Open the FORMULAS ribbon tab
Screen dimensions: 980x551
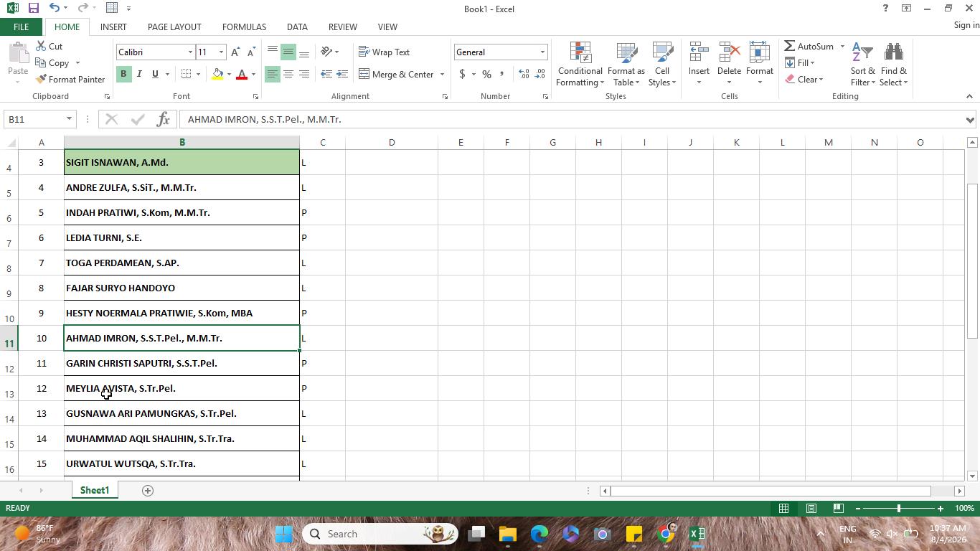244,27
